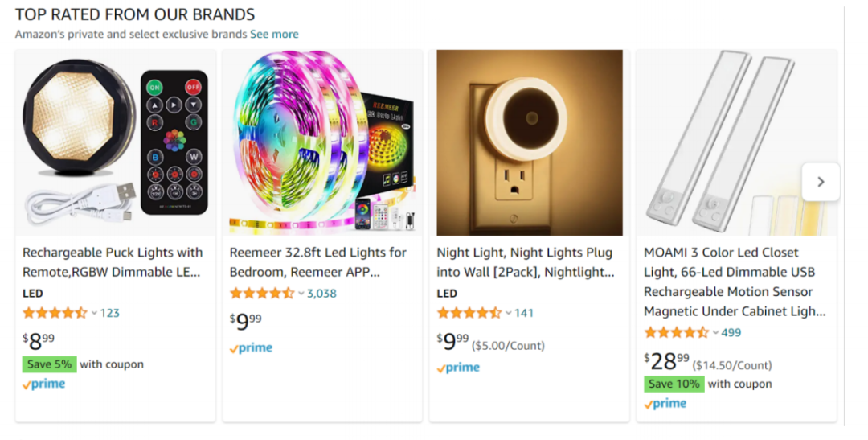View the Reemeer LED strip lights image

pyautogui.click(x=321, y=143)
